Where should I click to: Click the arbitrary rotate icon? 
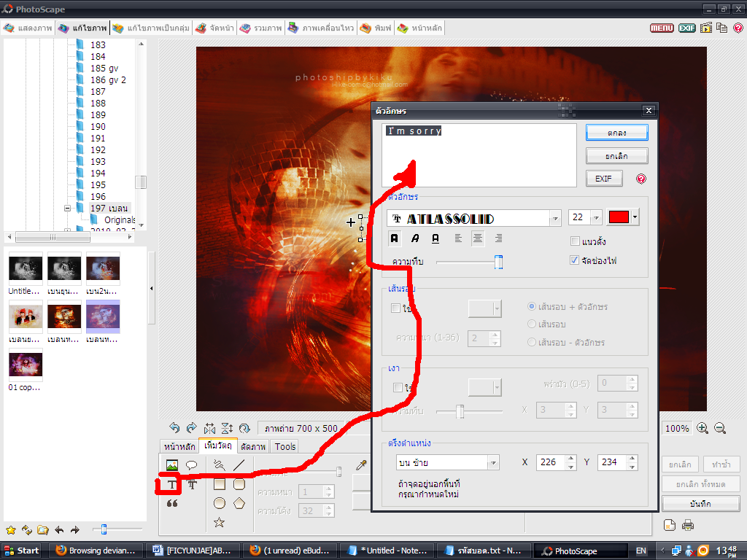[244, 428]
